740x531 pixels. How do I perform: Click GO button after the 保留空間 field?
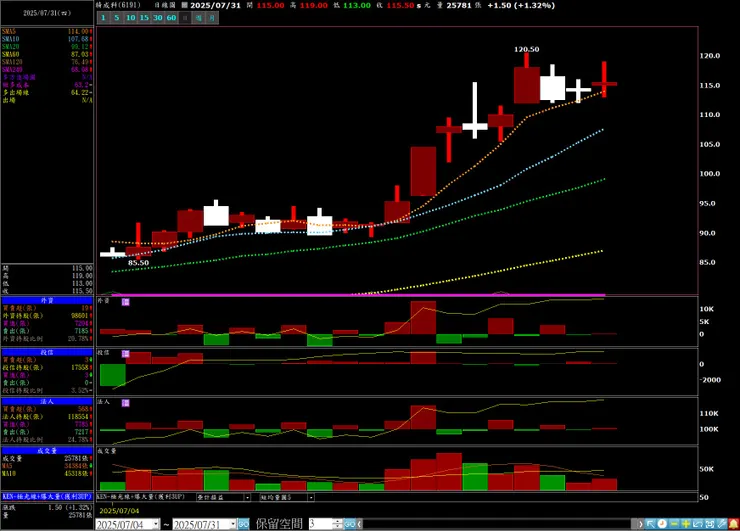(350, 524)
